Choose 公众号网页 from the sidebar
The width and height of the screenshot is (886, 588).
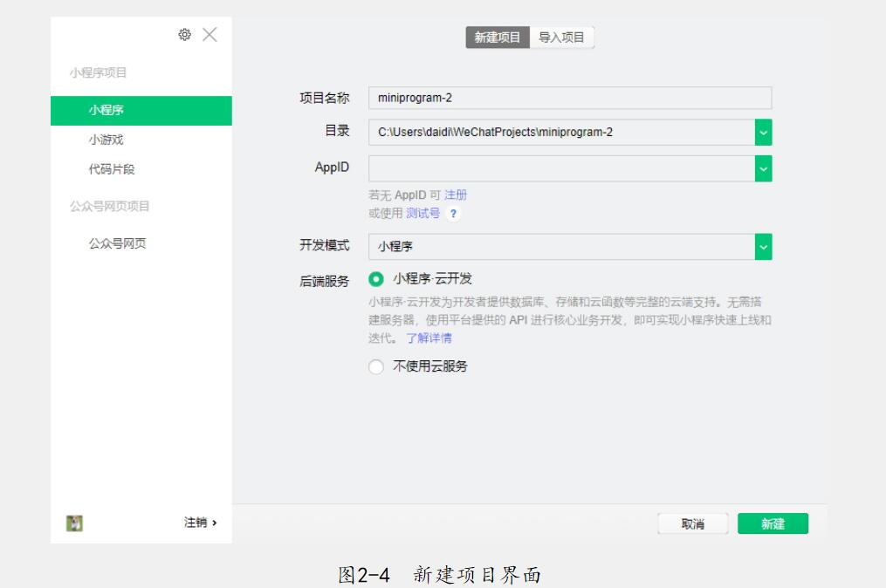coord(117,243)
